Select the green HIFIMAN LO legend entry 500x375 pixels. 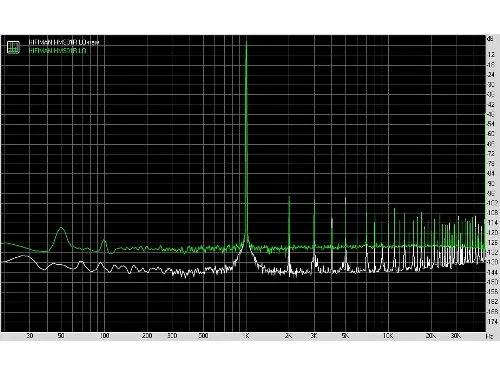[x=58, y=51]
